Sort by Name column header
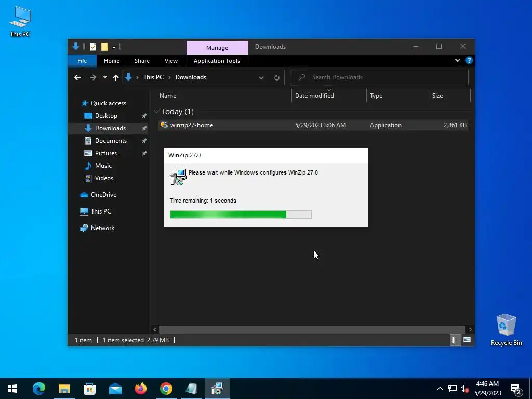The width and height of the screenshot is (532, 399). point(168,96)
